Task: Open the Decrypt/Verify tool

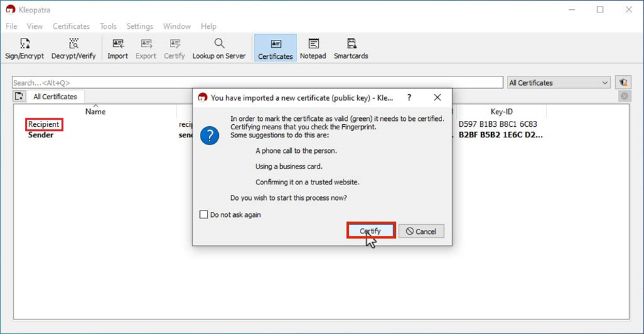Action: coord(74,48)
